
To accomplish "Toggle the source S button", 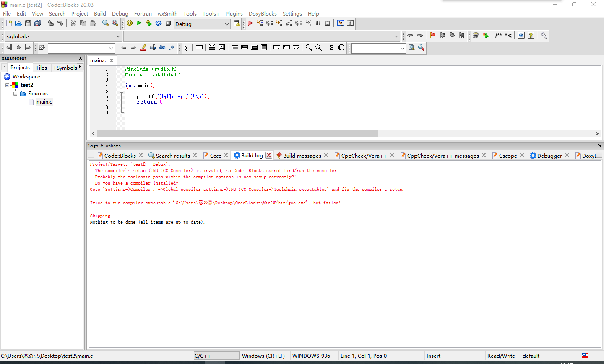I will click(x=331, y=48).
